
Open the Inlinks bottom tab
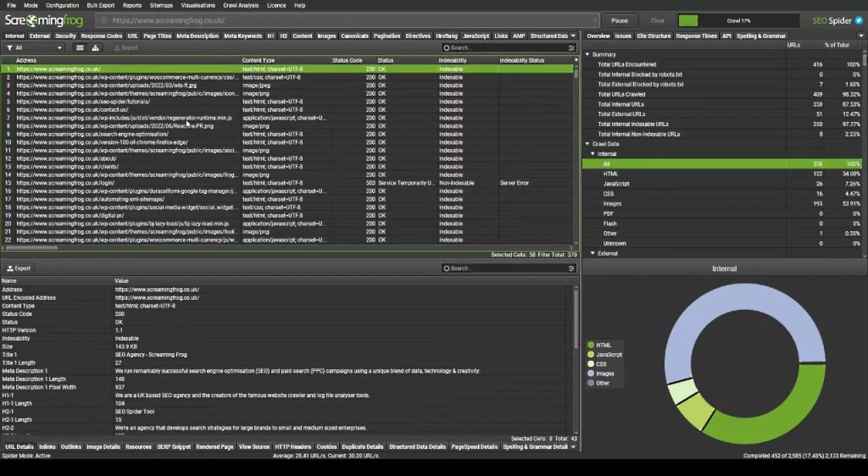tap(47, 446)
